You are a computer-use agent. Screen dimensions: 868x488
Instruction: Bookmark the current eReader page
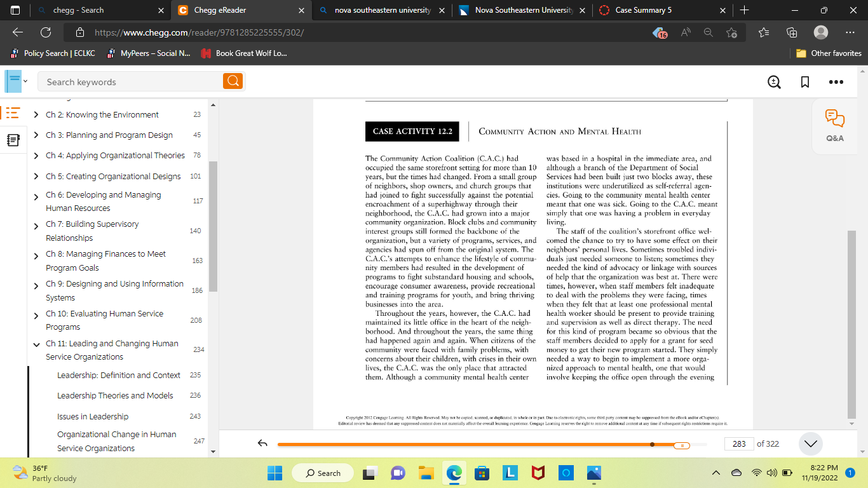pyautogui.click(x=805, y=82)
